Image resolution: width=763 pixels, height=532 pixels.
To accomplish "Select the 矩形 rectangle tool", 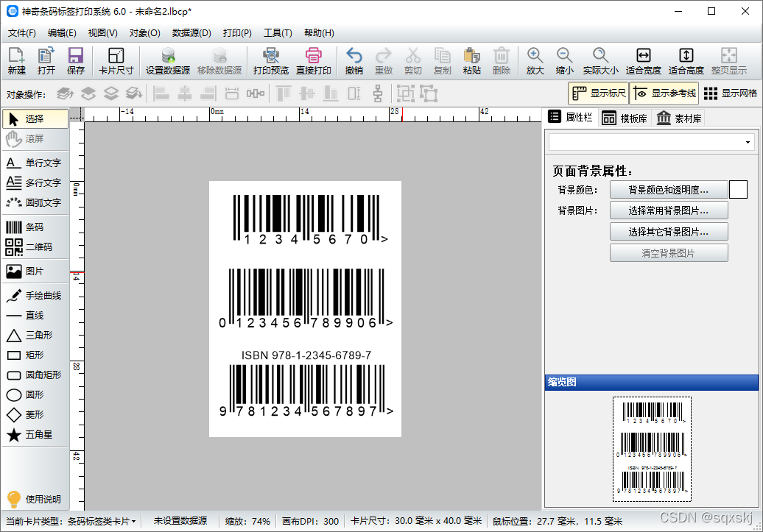I will coord(35,355).
